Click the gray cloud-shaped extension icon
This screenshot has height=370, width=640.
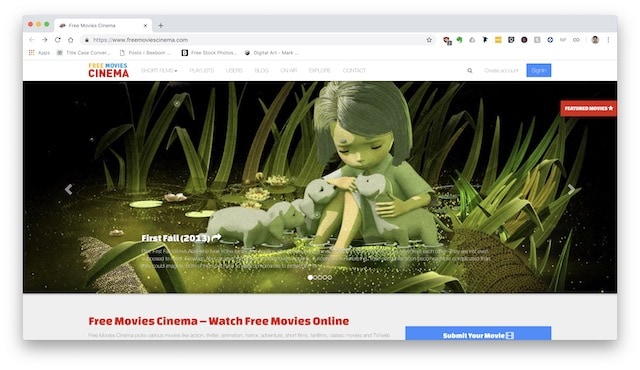472,40
